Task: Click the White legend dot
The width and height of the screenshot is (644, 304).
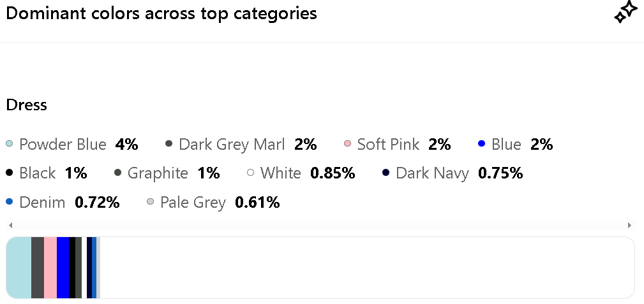Action: pos(251,173)
